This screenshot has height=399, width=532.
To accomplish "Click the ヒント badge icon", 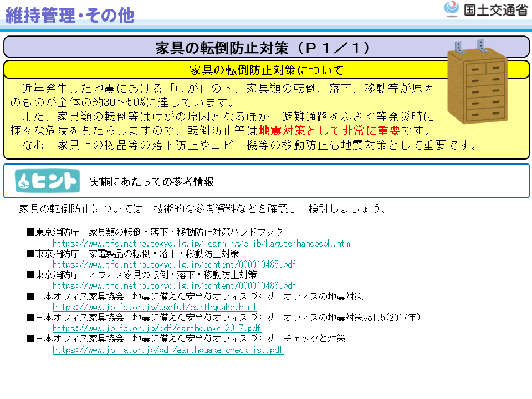I will (x=48, y=181).
